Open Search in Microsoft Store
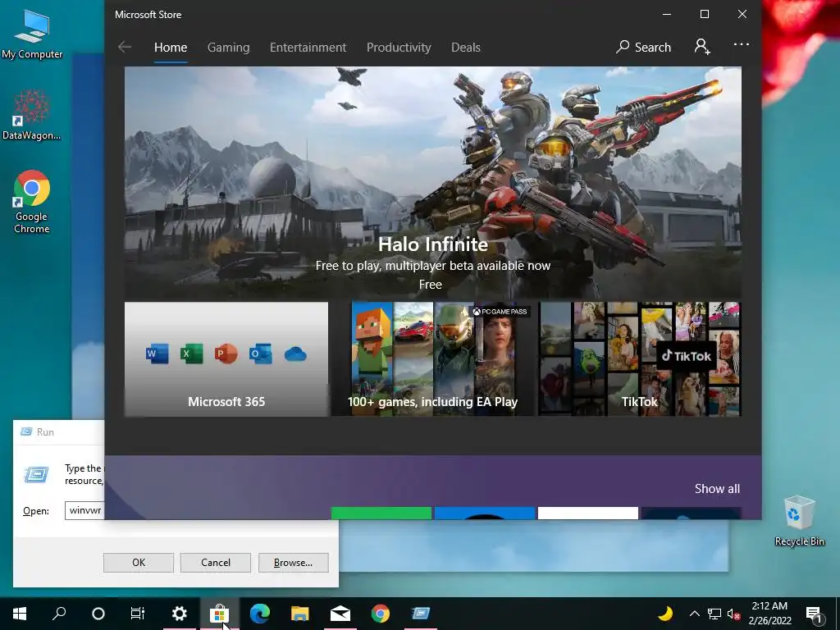Image resolution: width=840 pixels, height=630 pixels. [643, 47]
